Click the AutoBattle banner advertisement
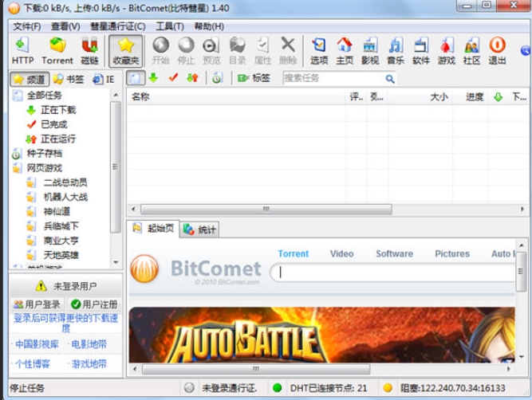 (x=321, y=335)
